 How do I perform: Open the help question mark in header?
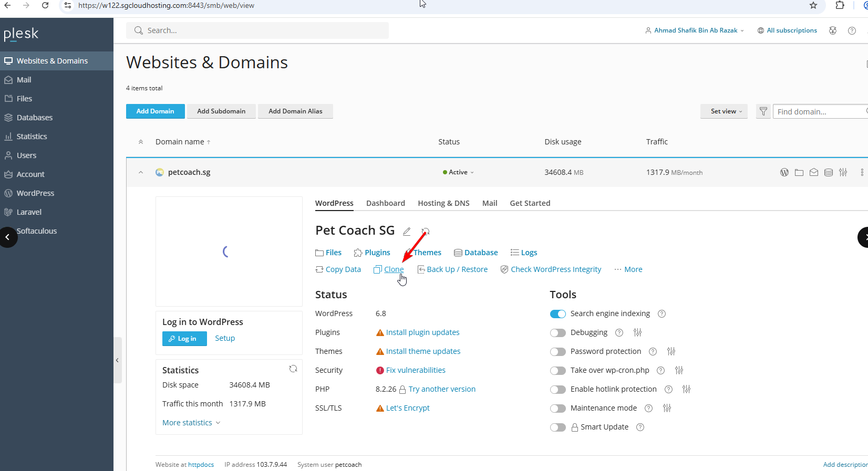tap(852, 30)
